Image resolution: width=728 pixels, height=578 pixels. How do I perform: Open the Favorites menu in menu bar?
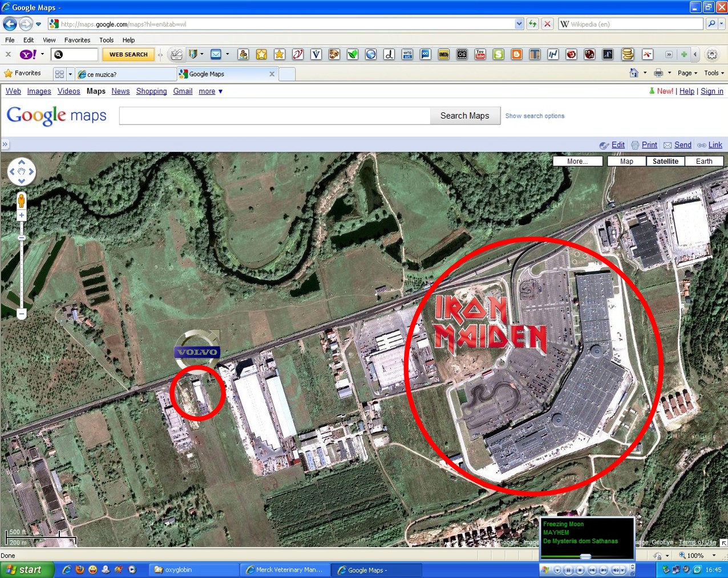tap(77, 40)
